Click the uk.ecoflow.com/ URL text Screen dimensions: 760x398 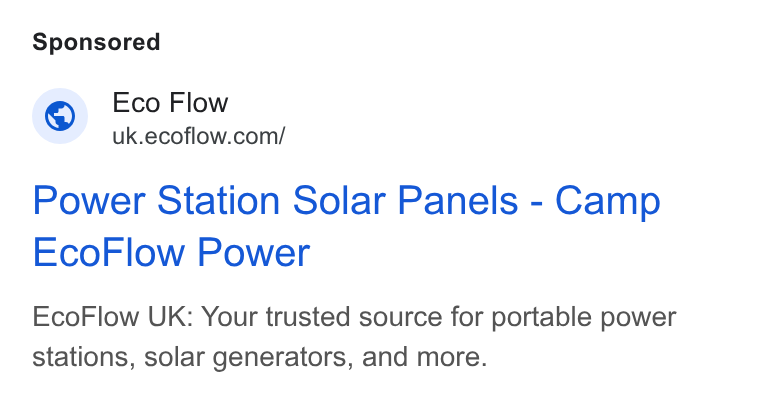(199, 136)
